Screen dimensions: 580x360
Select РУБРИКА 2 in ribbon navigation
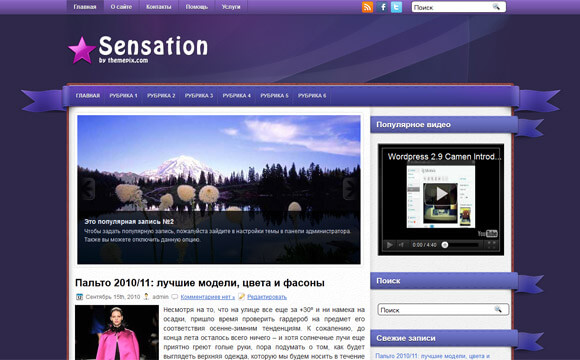click(161, 95)
